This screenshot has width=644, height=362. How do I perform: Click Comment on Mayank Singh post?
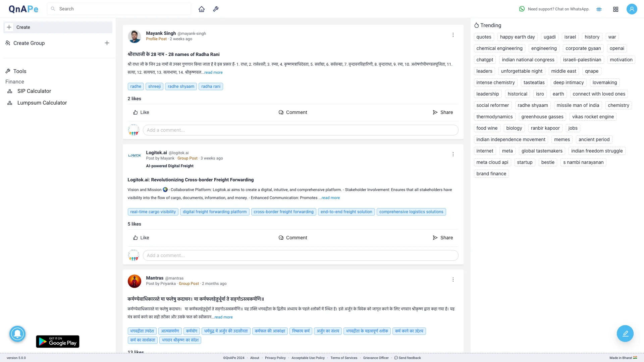tap(293, 112)
